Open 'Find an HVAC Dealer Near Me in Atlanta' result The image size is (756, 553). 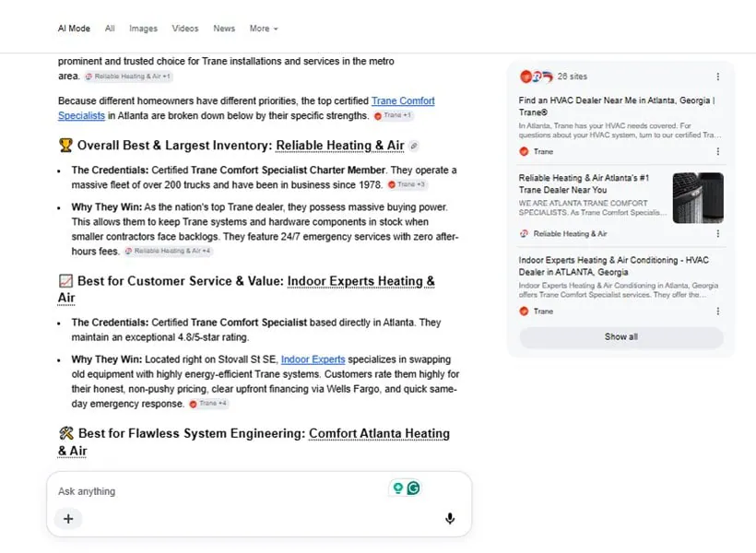pos(617,106)
